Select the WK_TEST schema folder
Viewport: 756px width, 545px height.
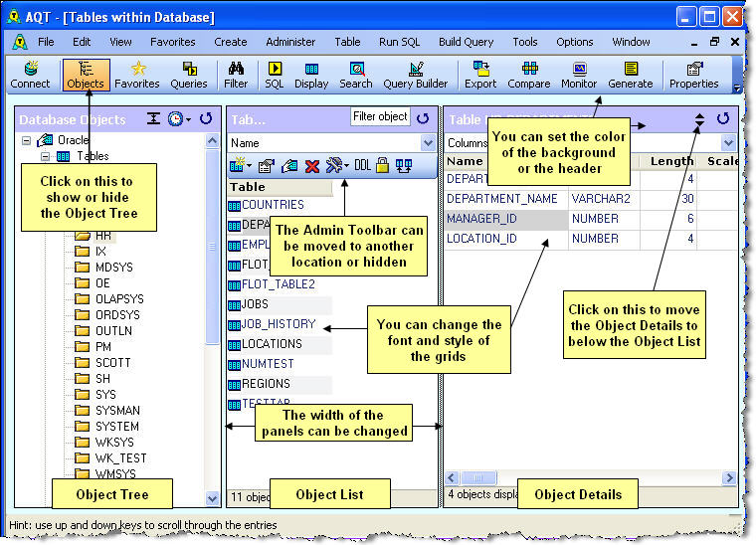point(110,457)
